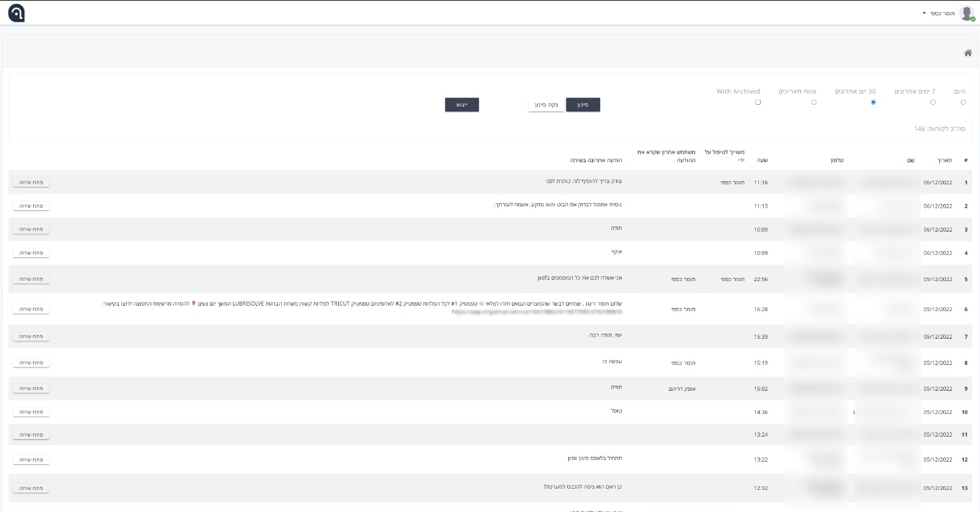Select the 30 יום אחרונים radio option
Image resolution: width=980 pixels, height=512 pixels.
(x=873, y=102)
